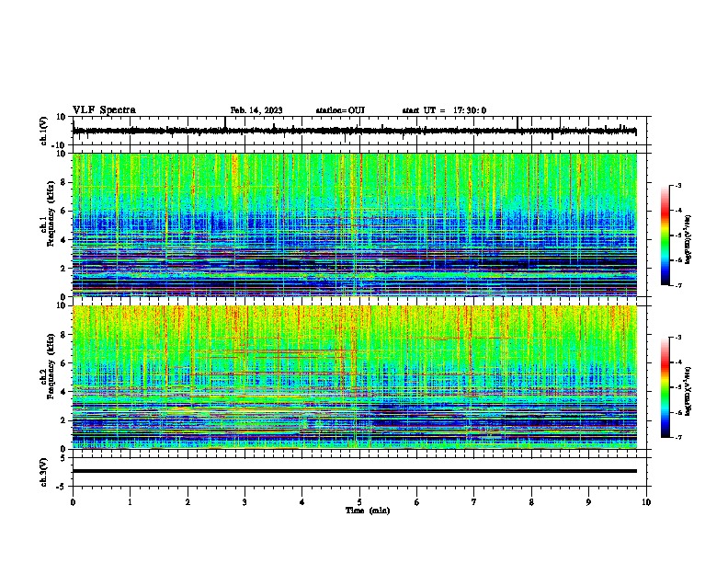
Task: Click the color scale bar beside ch.2 spectrogram
Action: click(x=665, y=387)
